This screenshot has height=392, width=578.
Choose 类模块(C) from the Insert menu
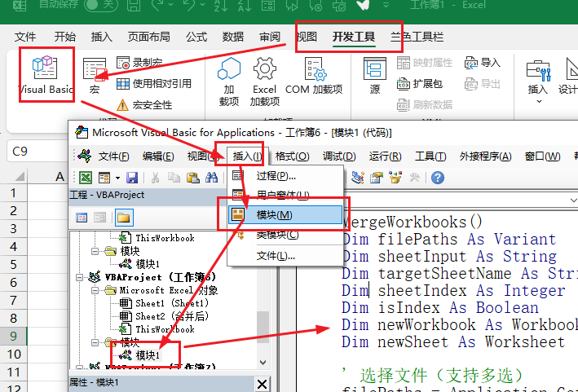click(x=285, y=235)
